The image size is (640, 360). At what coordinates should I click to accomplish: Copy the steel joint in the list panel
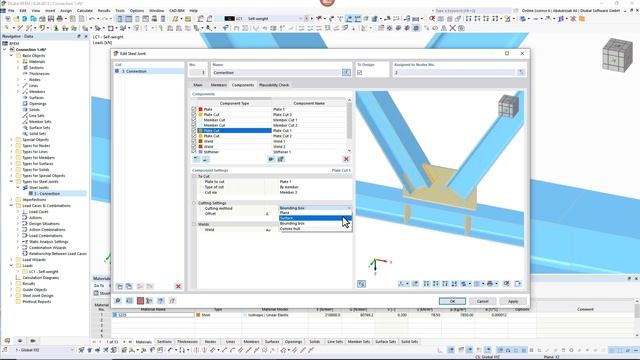point(129,287)
